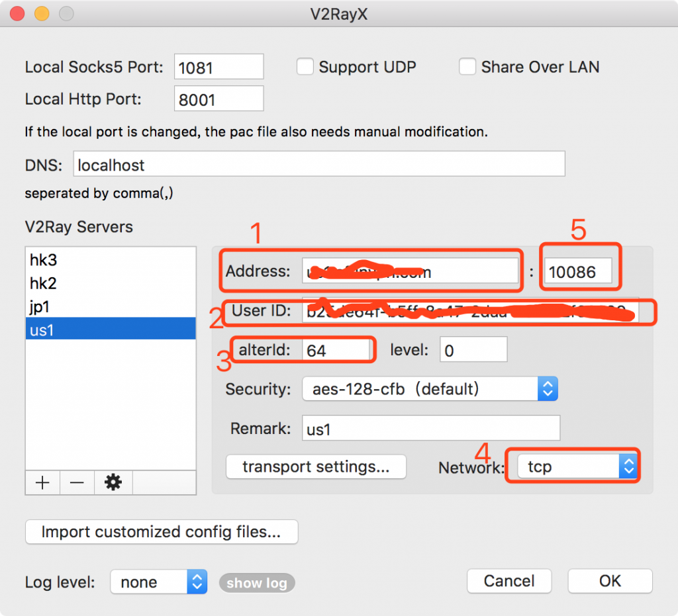
Task: Open server list gear options
Action: 113,482
